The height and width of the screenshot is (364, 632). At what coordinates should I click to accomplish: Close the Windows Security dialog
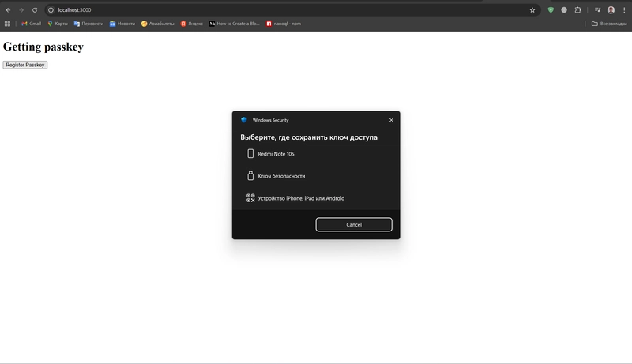tap(391, 120)
